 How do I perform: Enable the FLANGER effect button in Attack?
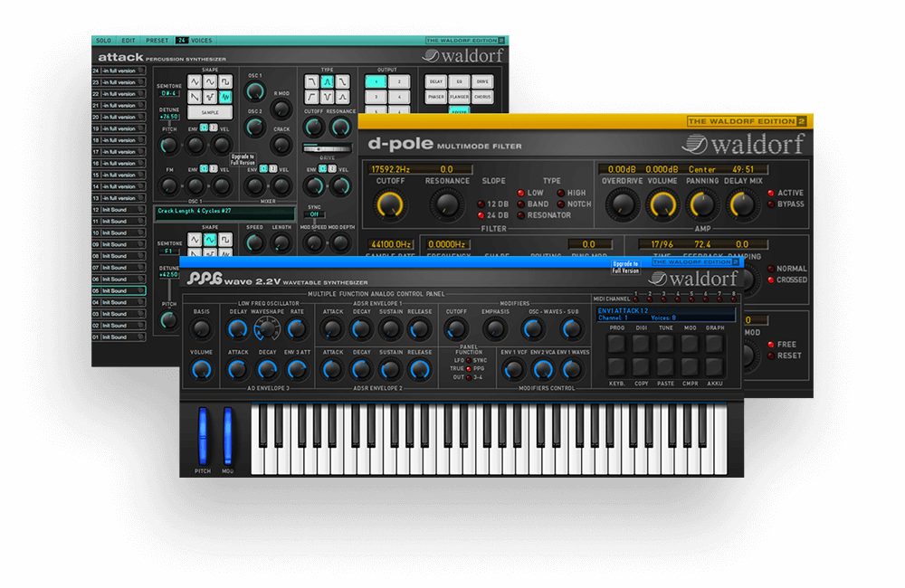[x=460, y=97]
